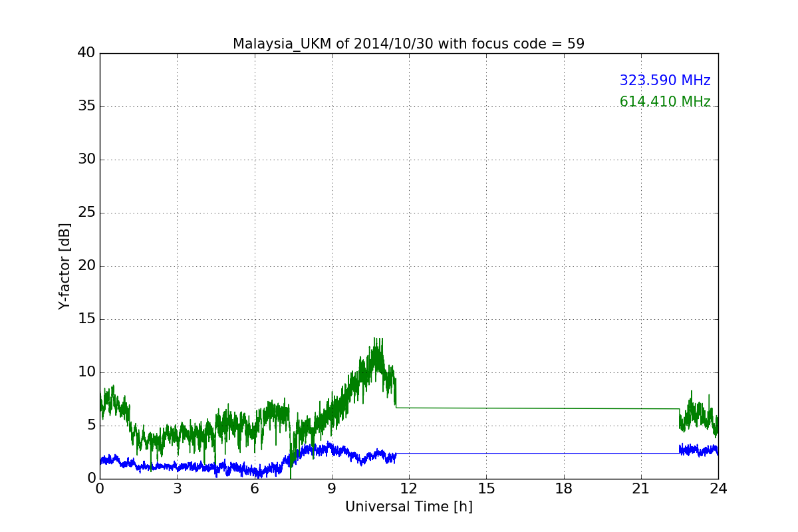Click the x-axis tick label 6

pos(254,489)
